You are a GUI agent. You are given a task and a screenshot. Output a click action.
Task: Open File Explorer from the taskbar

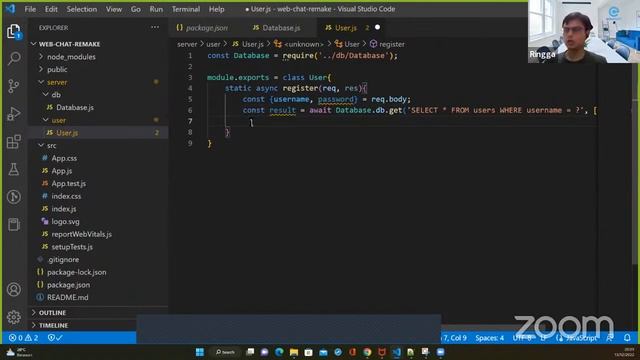pos(294,352)
